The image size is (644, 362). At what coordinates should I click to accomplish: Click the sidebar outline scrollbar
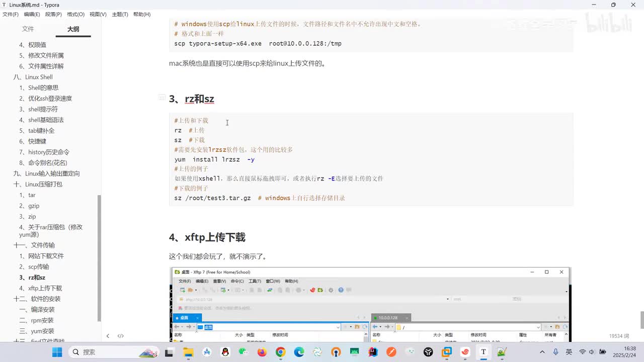[99, 258]
